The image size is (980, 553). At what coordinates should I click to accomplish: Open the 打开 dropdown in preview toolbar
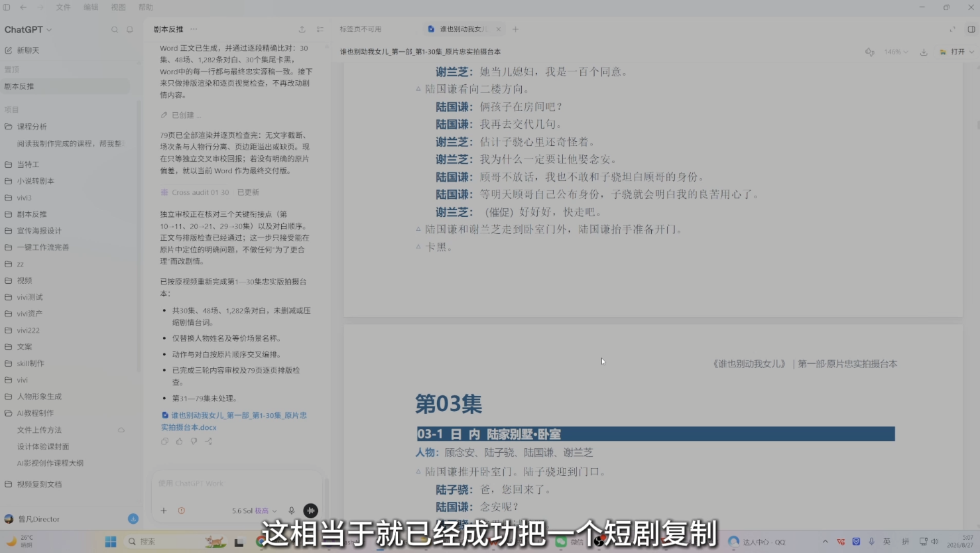pyautogui.click(x=957, y=52)
